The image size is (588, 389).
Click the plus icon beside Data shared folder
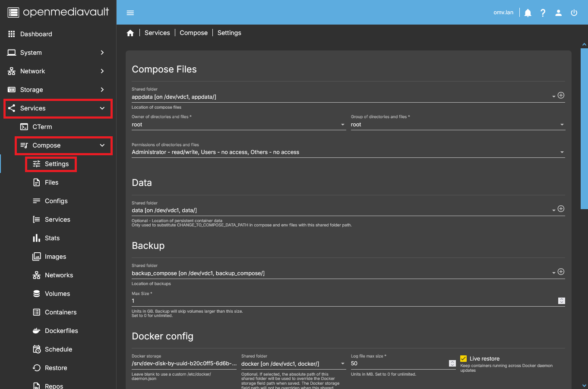tap(561, 209)
